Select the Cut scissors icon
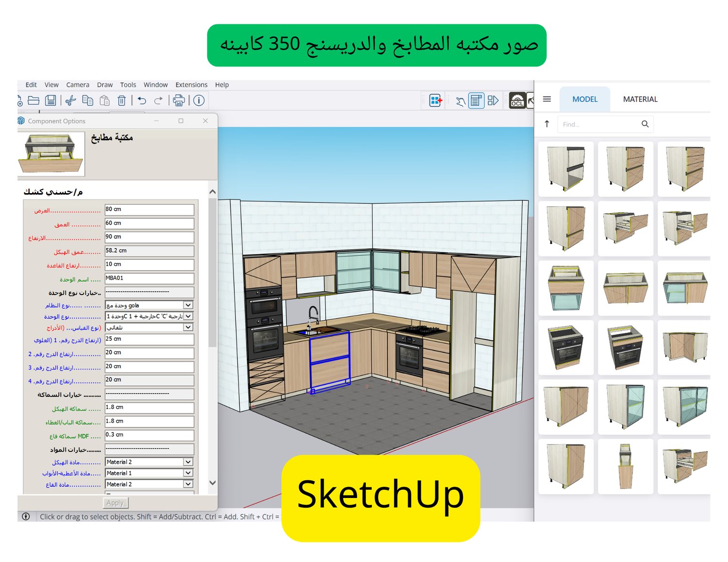Image resolution: width=728 pixels, height=562 pixels. tap(70, 100)
